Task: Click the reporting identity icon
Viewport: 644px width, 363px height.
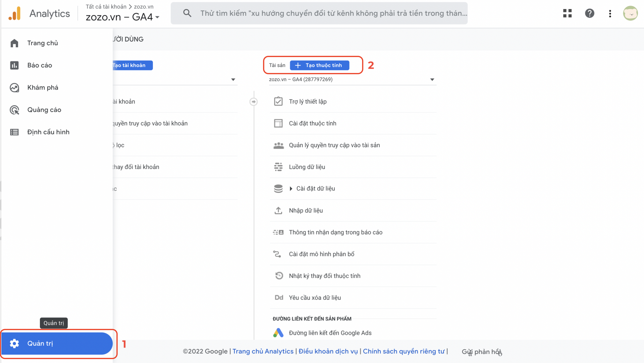Action: (278, 232)
